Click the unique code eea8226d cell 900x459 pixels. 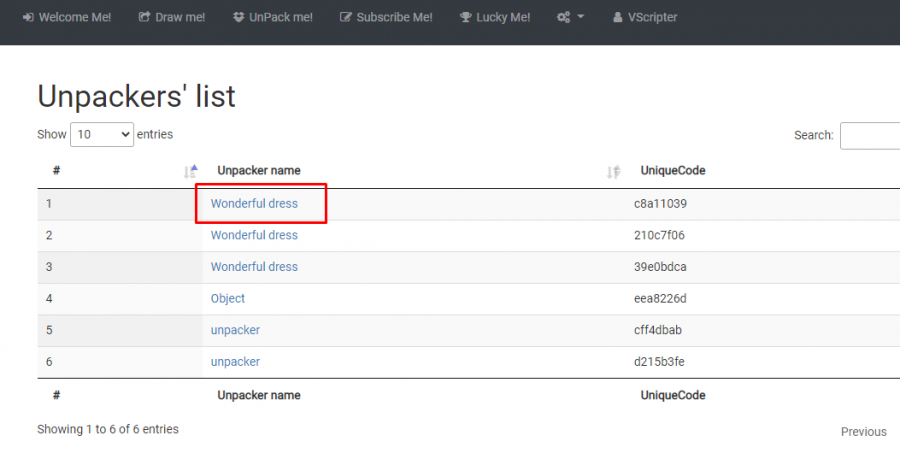click(659, 299)
